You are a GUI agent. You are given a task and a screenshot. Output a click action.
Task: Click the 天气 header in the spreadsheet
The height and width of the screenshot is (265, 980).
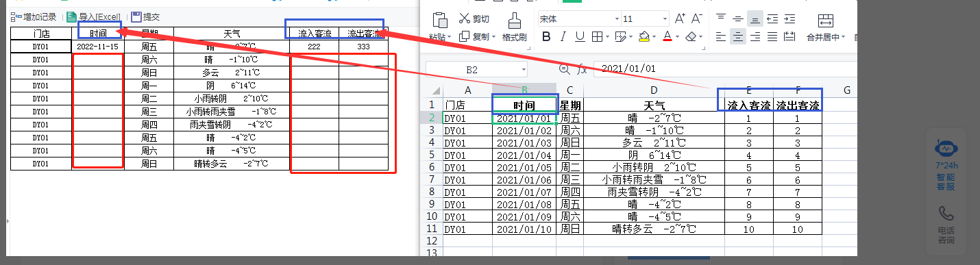click(x=654, y=105)
